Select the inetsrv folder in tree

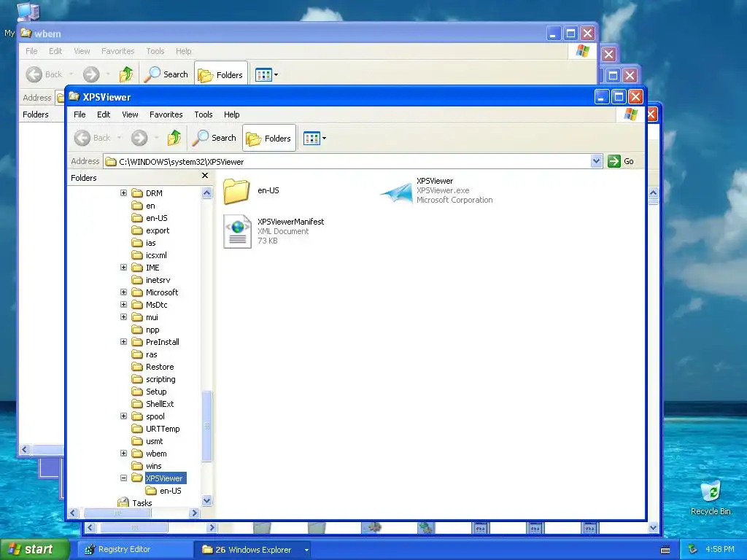pyautogui.click(x=158, y=280)
